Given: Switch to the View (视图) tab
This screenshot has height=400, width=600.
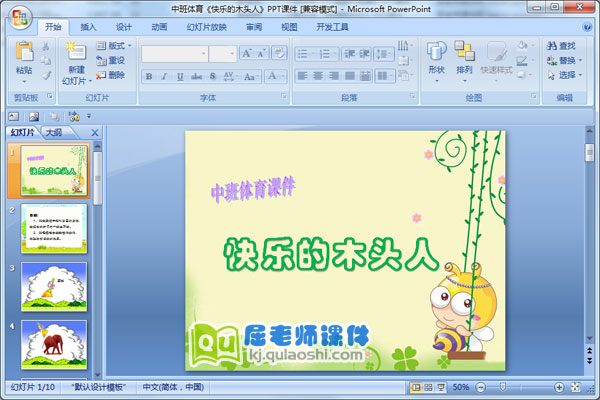Looking at the screenshot, I should (289, 27).
